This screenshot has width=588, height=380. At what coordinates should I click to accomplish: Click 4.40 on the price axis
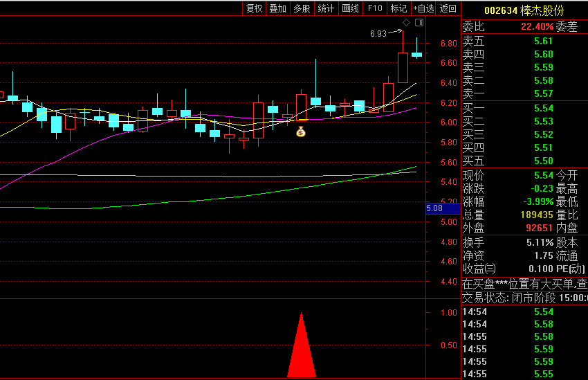click(448, 281)
